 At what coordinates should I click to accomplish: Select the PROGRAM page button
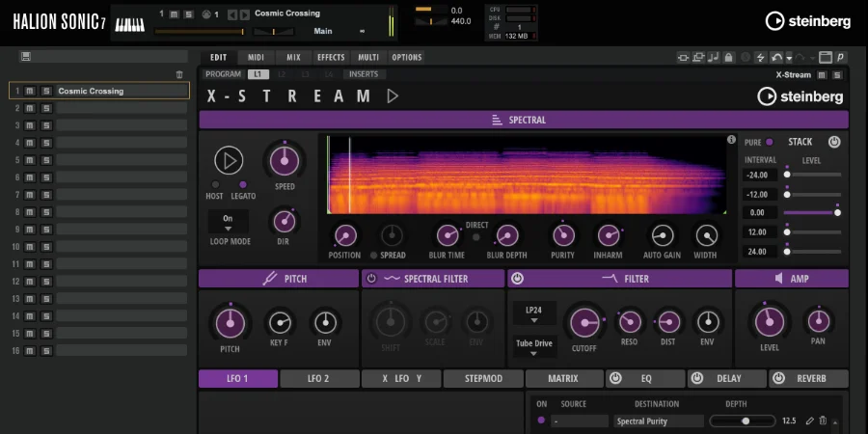pyautogui.click(x=223, y=74)
